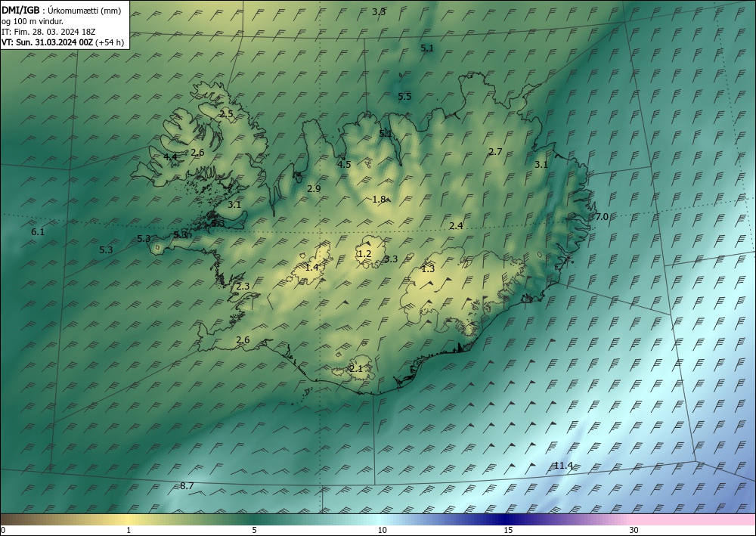The width and height of the screenshot is (756, 536).
Task: Select the 10 tick on the color scale
Action: [x=382, y=530]
